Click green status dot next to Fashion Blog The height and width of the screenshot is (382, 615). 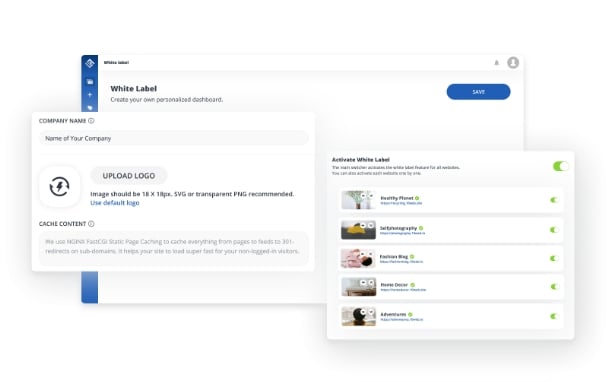pyautogui.click(x=412, y=256)
